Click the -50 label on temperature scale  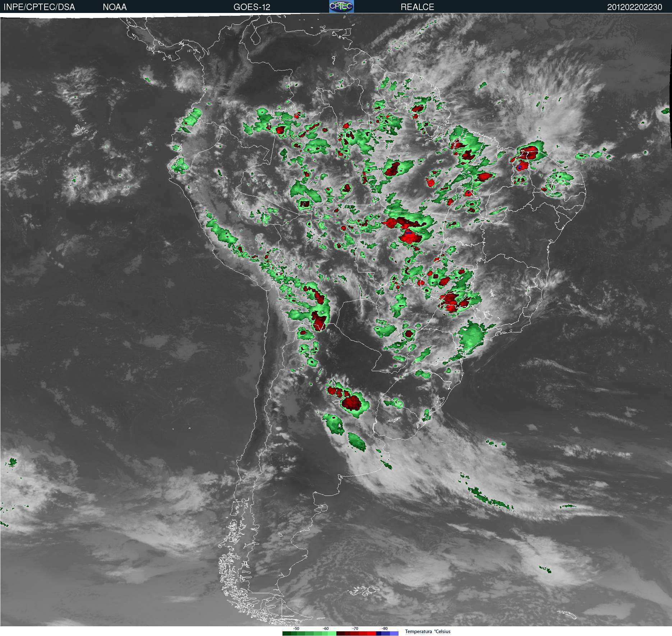(296, 629)
